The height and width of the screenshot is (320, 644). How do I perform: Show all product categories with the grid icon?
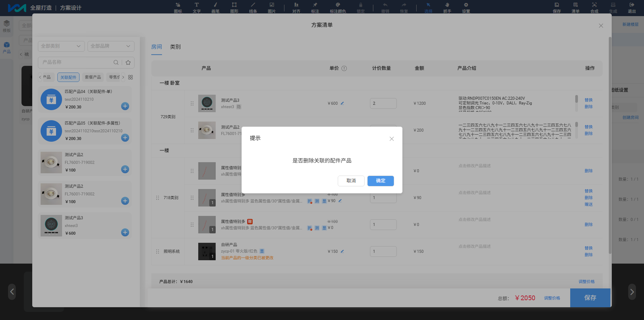130,77
